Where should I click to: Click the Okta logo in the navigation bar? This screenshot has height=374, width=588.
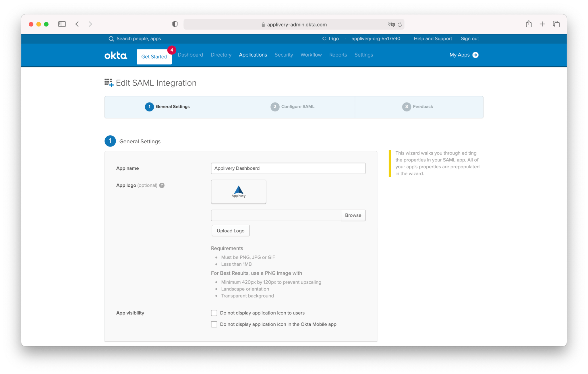click(116, 55)
